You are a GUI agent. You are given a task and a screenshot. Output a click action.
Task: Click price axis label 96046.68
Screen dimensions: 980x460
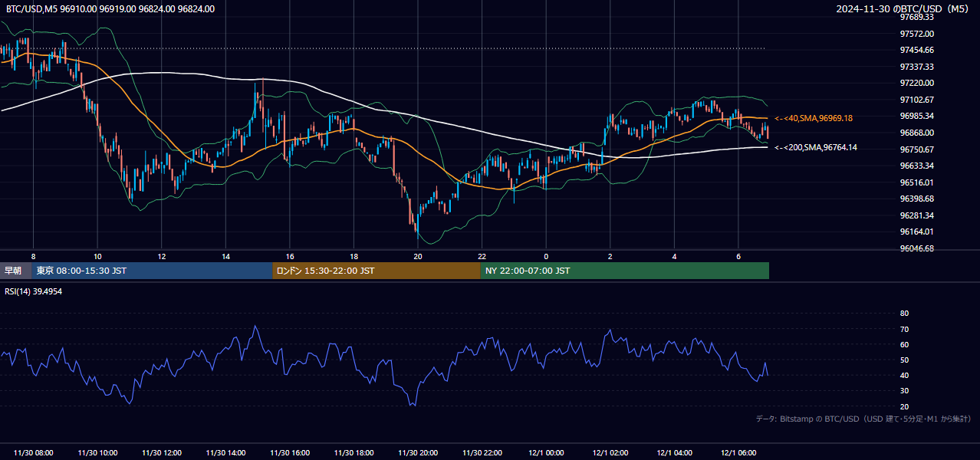[917, 248]
